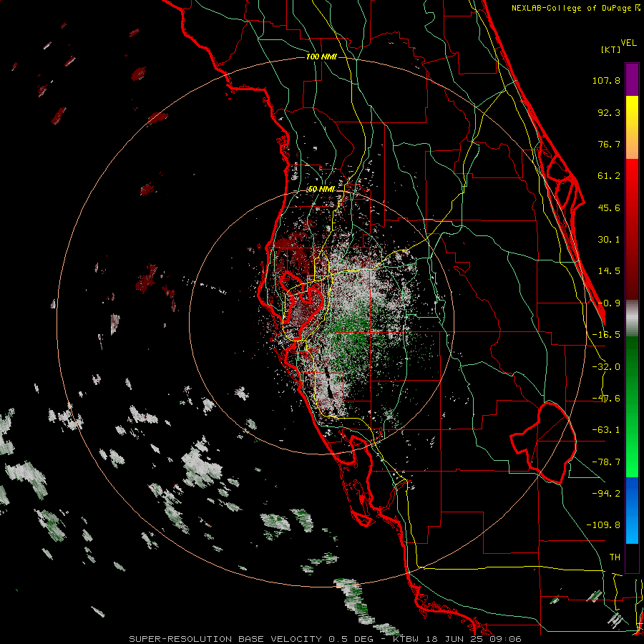The image size is (644, 644).
Task: Select the -78.7 value on the velocity scale
Action: click(606, 462)
